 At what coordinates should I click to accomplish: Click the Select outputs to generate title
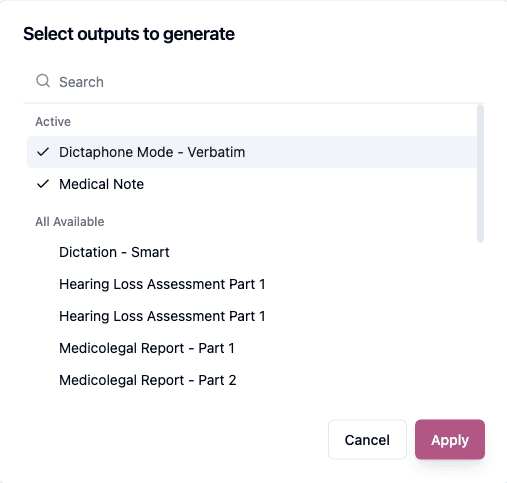click(x=129, y=34)
